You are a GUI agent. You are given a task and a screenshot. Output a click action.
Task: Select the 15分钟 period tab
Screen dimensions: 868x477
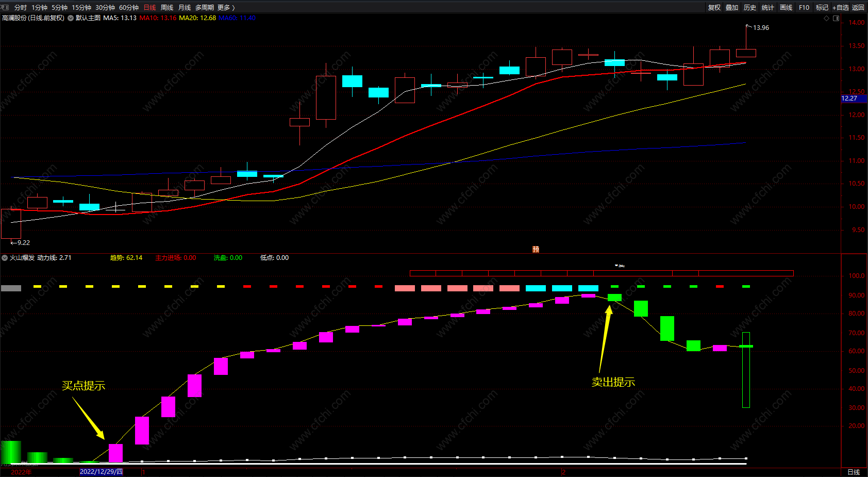(x=81, y=8)
